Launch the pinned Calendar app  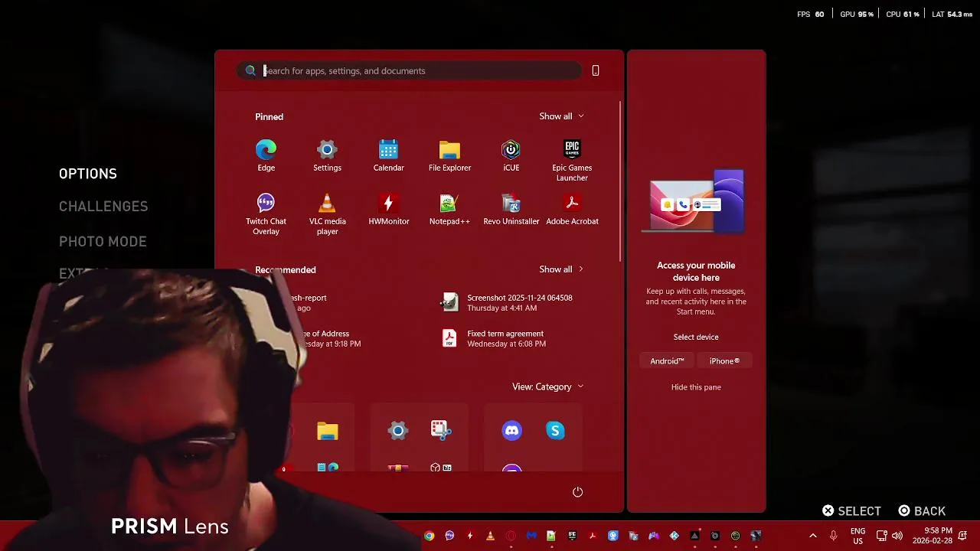pyautogui.click(x=388, y=155)
